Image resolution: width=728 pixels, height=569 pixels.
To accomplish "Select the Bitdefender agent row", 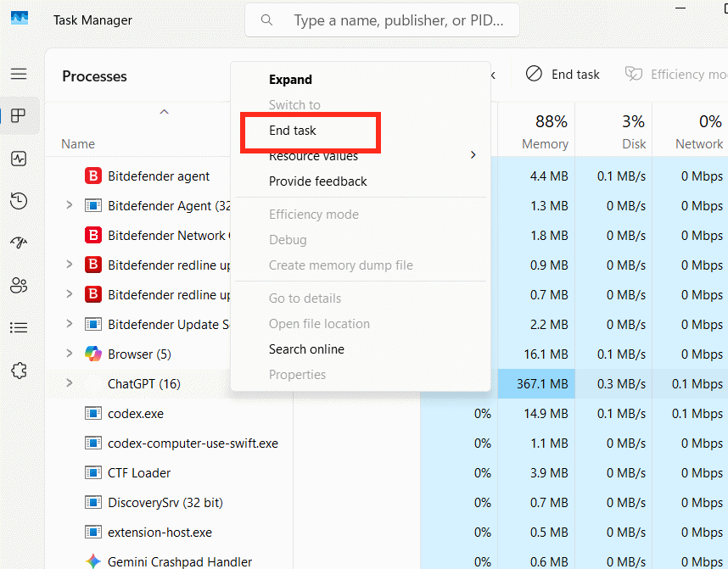I will pos(387,176).
